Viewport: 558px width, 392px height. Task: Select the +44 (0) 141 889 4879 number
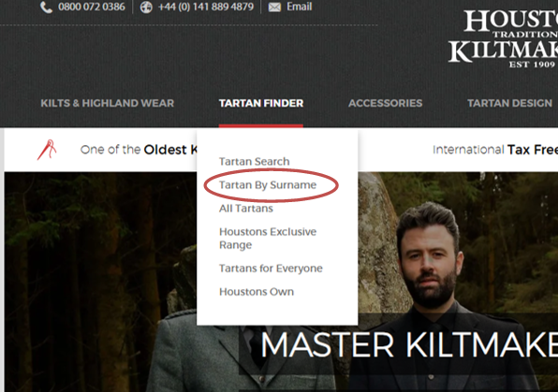206,7
